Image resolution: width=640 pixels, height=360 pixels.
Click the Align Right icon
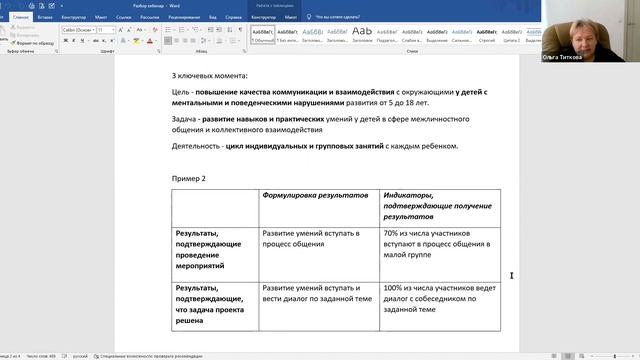coord(185,41)
